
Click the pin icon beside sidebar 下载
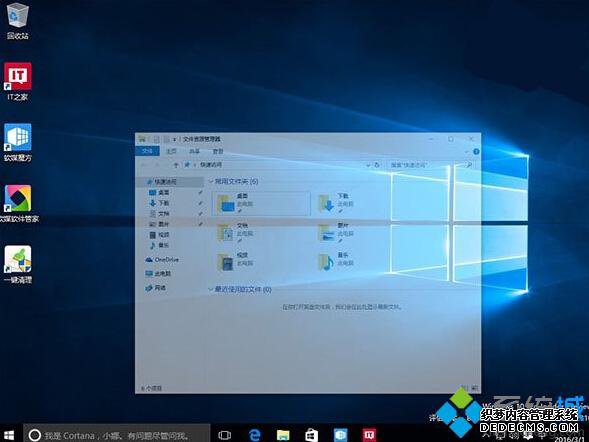[x=200, y=203]
